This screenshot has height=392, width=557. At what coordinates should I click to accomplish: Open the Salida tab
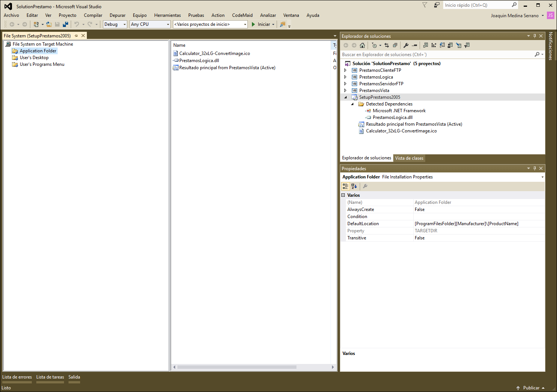tap(74, 377)
